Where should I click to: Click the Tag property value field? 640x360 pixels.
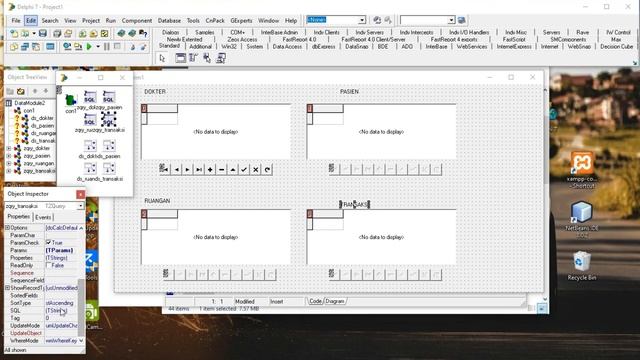click(x=61, y=318)
